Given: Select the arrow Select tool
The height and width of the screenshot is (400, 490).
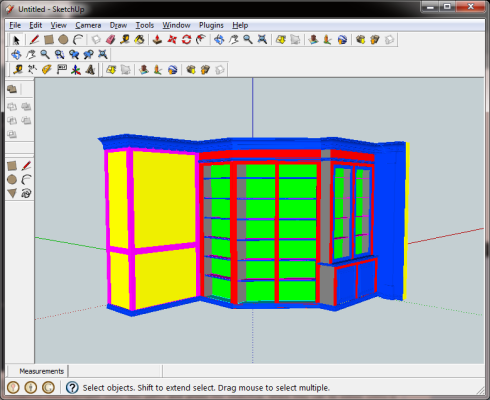Looking at the screenshot, I should [16, 40].
